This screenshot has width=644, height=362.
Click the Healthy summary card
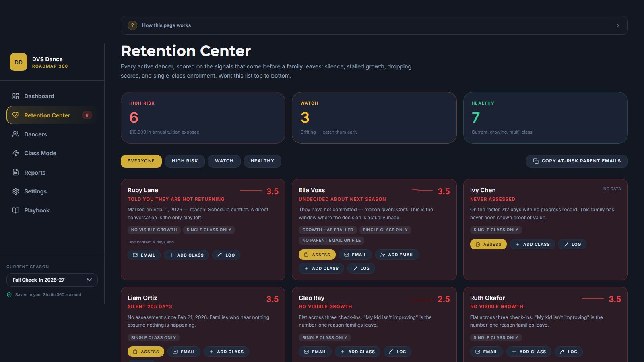(x=545, y=117)
